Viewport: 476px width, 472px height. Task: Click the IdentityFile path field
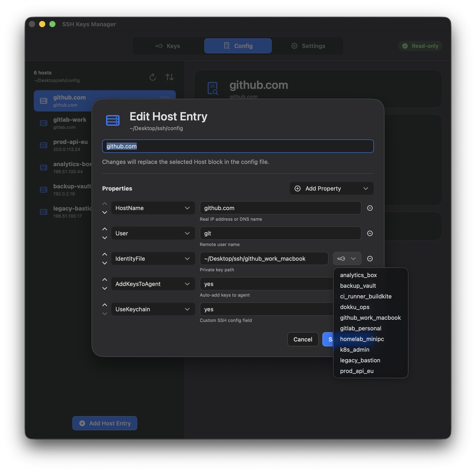point(264,259)
